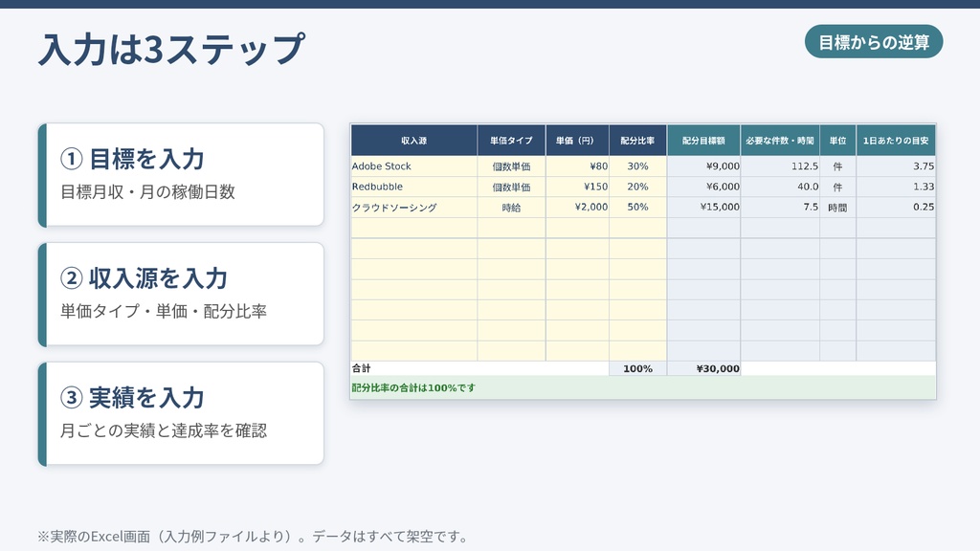980x551 pixels.
Task: Click the 目標からの逆算 pill badge
Action: (x=873, y=42)
